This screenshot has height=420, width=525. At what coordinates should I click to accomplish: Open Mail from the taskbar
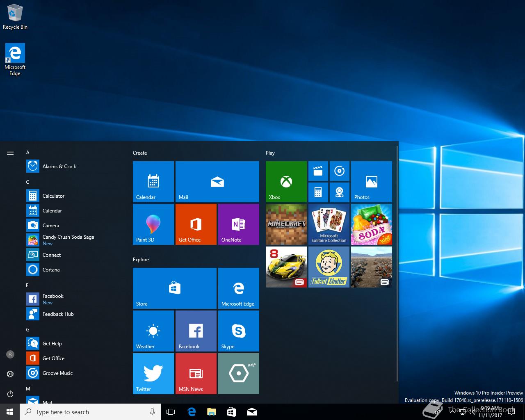click(x=251, y=412)
